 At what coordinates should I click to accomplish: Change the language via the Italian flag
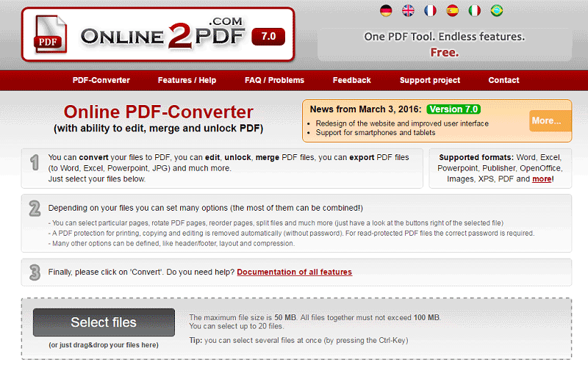[475, 10]
